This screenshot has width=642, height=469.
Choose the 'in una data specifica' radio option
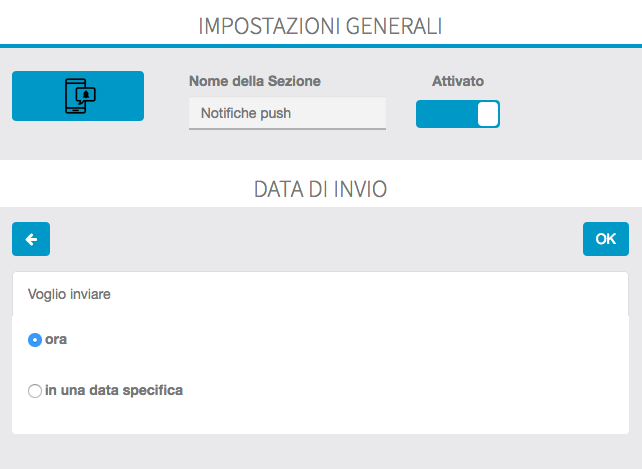[x=35, y=391]
